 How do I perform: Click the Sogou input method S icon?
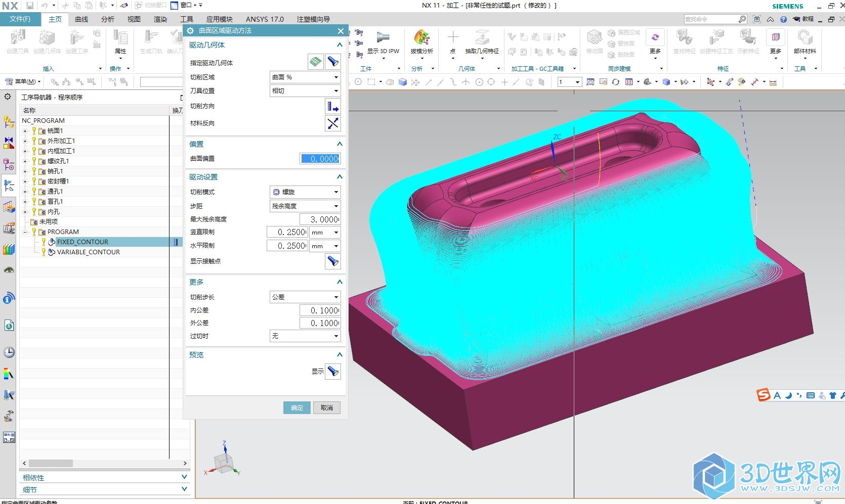(x=763, y=395)
